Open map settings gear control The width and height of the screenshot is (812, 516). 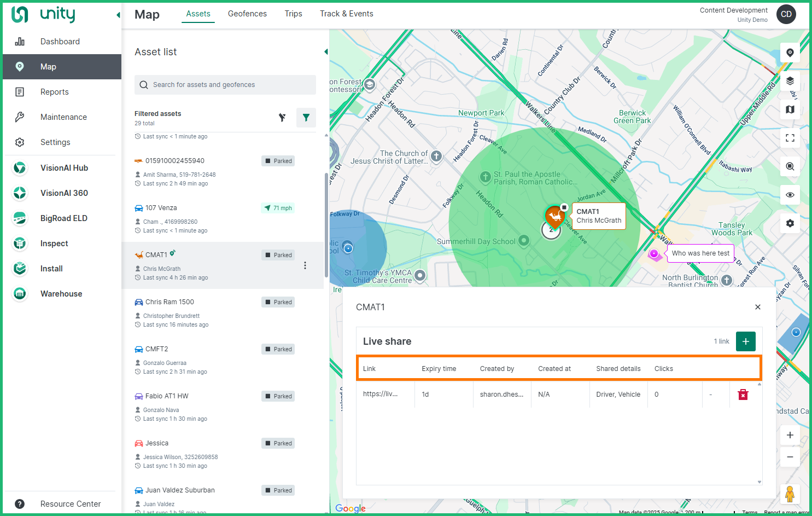pos(790,223)
